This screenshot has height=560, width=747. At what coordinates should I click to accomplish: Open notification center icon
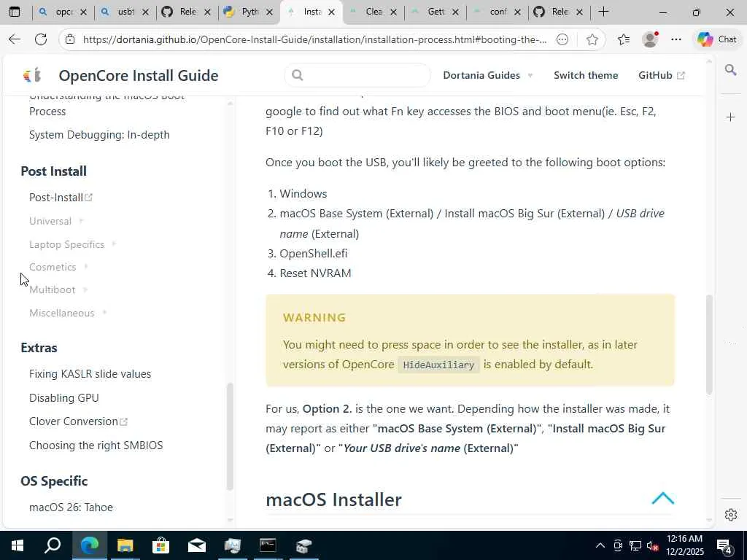click(724, 546)
